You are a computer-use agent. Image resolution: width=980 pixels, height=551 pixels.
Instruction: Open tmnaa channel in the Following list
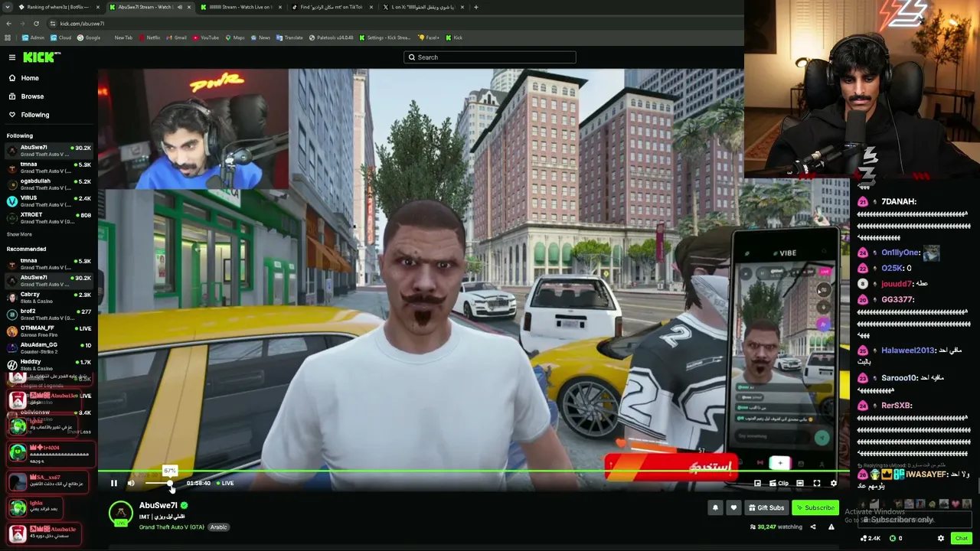click(49, 168)
